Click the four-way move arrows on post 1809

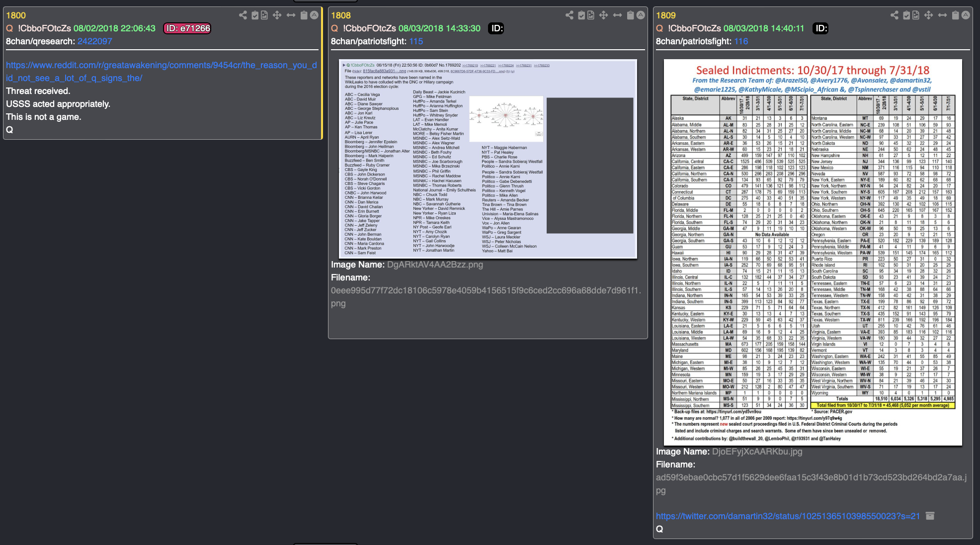pos(928,15)
